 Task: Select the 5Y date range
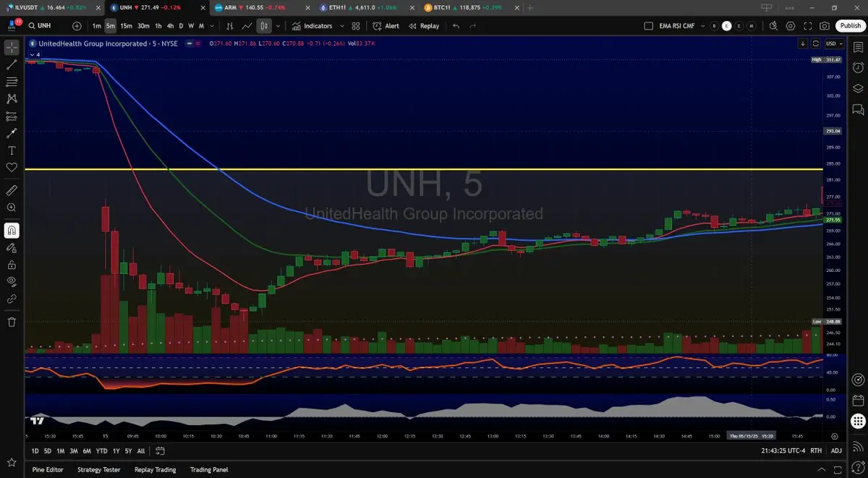point(128,451)
